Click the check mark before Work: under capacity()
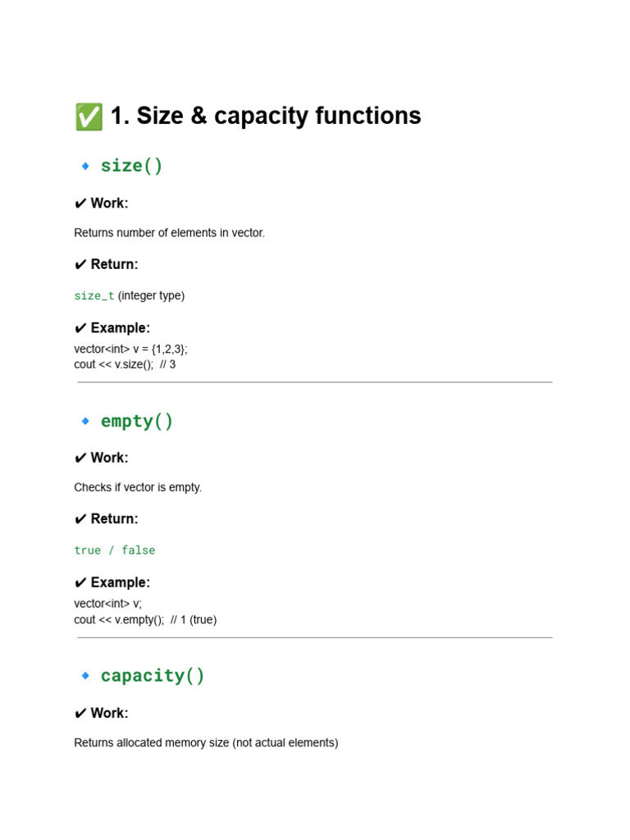Screen dimensions: 630x840 click(x=80, y=713)
